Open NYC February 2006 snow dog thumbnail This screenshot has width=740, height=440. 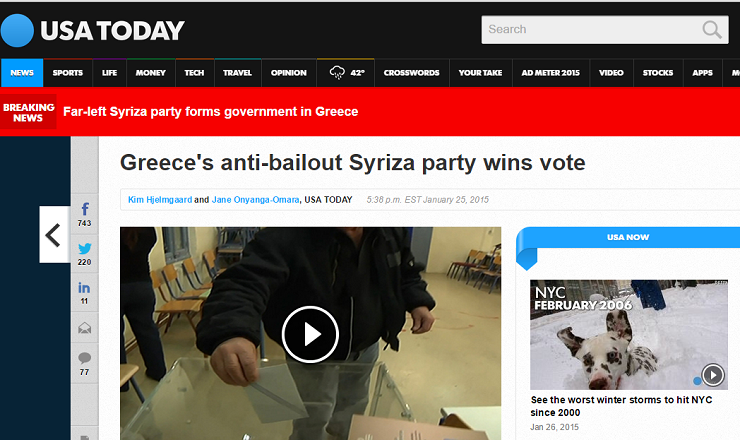(x=629, y=334)
